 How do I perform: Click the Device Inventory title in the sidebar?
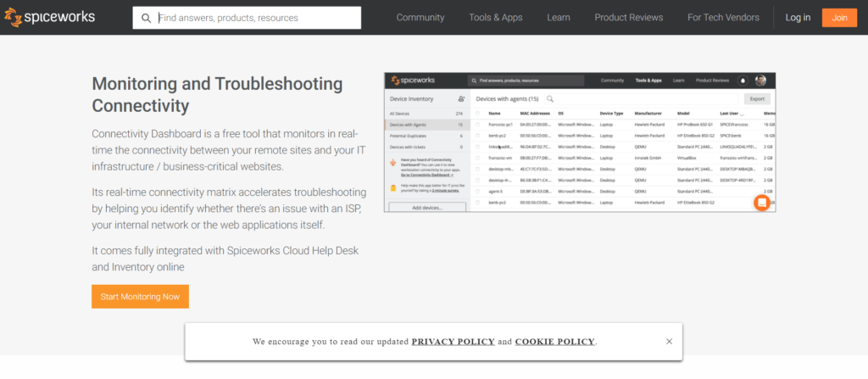[411, 99]
